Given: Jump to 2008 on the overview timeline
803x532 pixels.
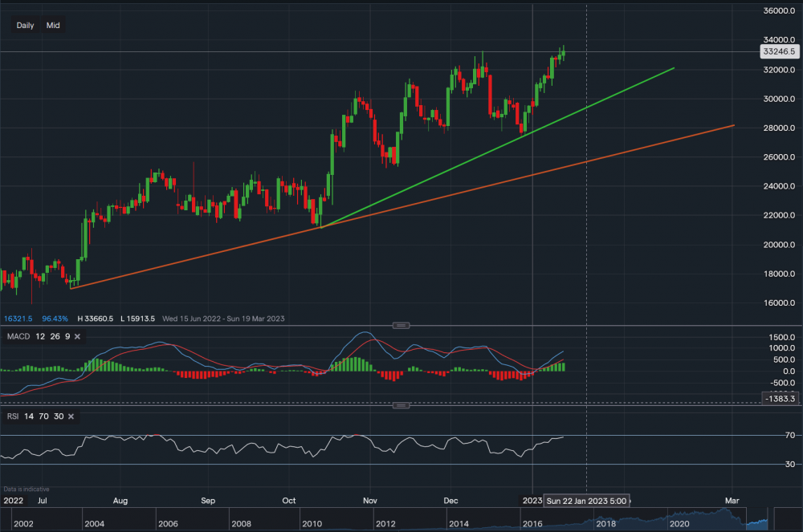Looking at the screenshot, I should click(241, 524).
